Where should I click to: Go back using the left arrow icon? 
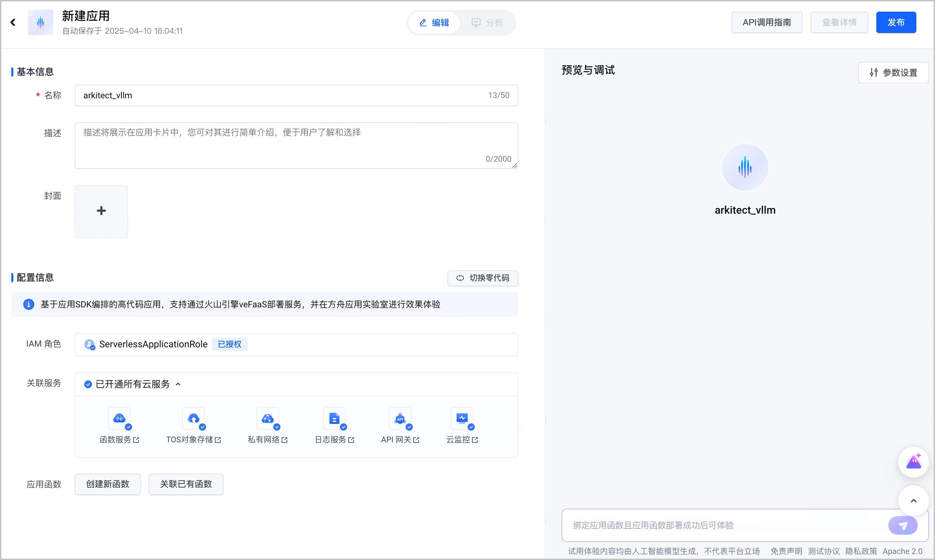[13, 22]
